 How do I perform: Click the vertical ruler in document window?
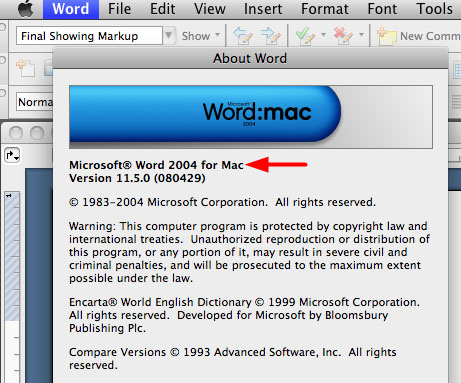pyautogui.click(x=12, y=287)
